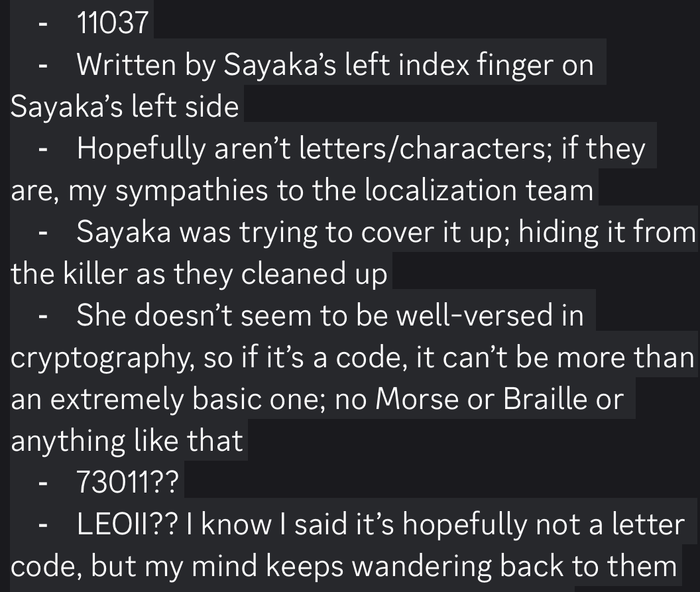Screen dimensions: 700x592
Task: Click the number 11037 in the first line
Action: tap(113, 23)
